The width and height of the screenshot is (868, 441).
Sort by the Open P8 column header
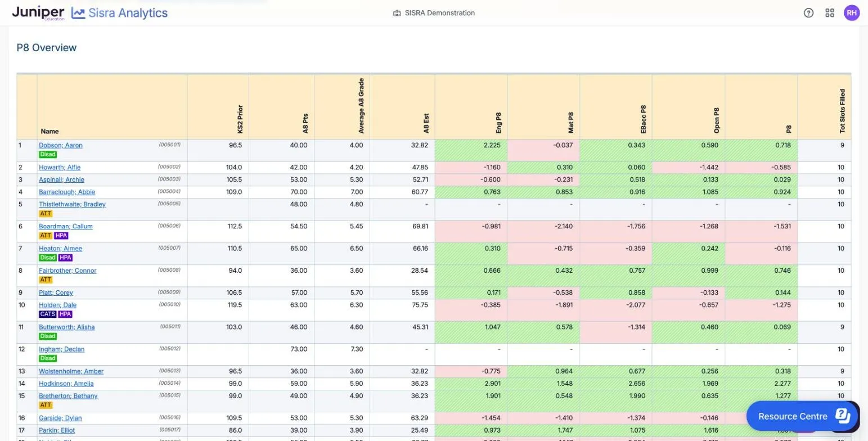point(717,120)
